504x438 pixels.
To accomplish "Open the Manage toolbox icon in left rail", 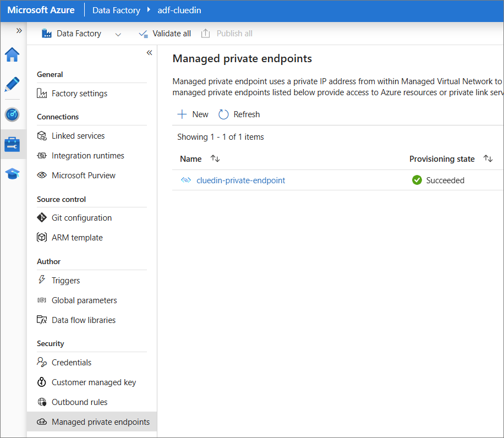I will point(12,144).
